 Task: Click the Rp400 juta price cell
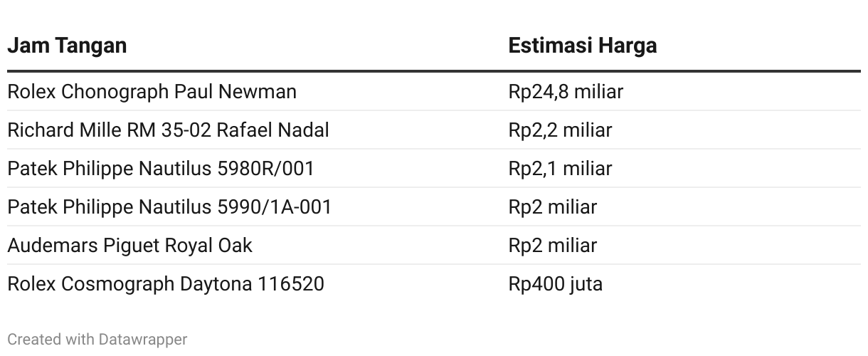pos(555,284)
